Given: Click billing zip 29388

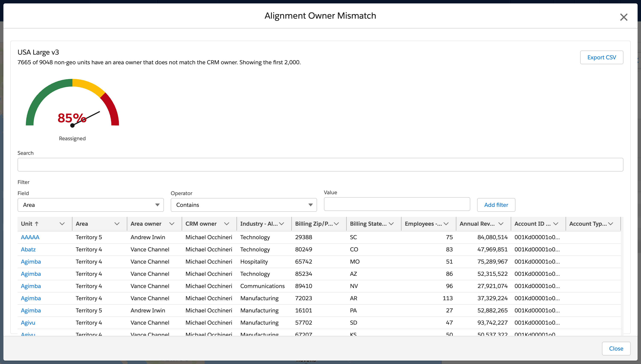Looking at the screenshot, I should coord(303,237).
